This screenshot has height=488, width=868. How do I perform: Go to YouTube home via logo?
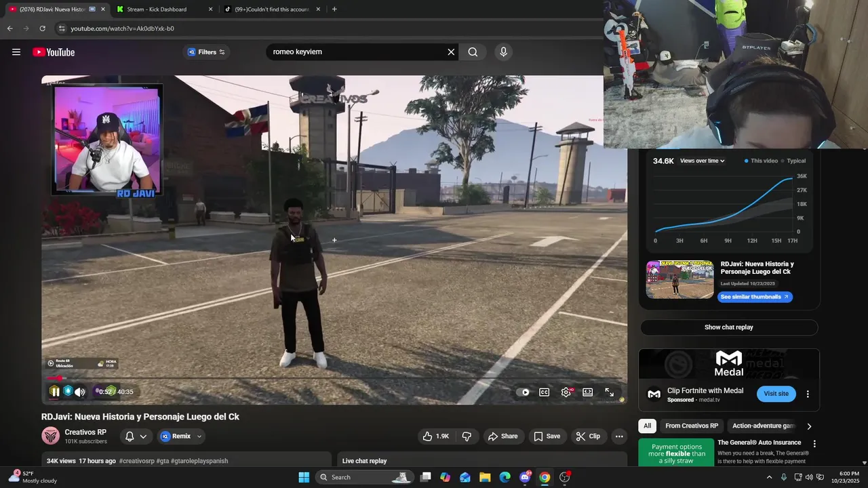[x=54, y=52]
